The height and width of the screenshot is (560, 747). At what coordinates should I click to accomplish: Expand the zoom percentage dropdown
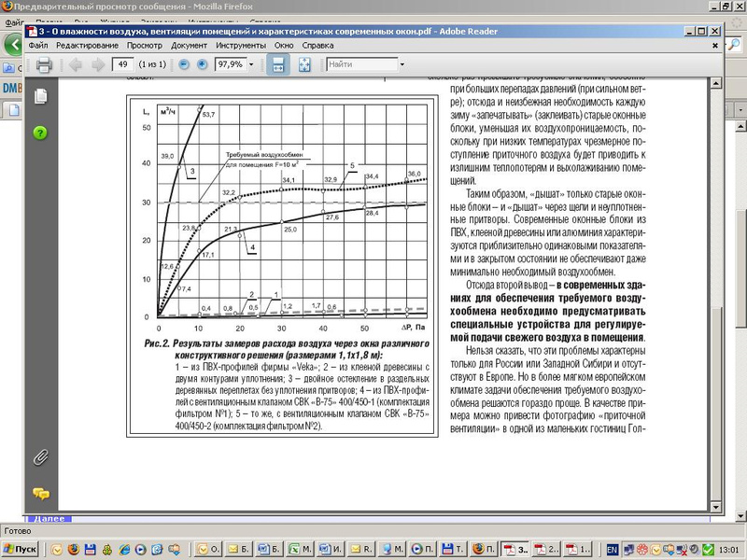pos(251,64)
